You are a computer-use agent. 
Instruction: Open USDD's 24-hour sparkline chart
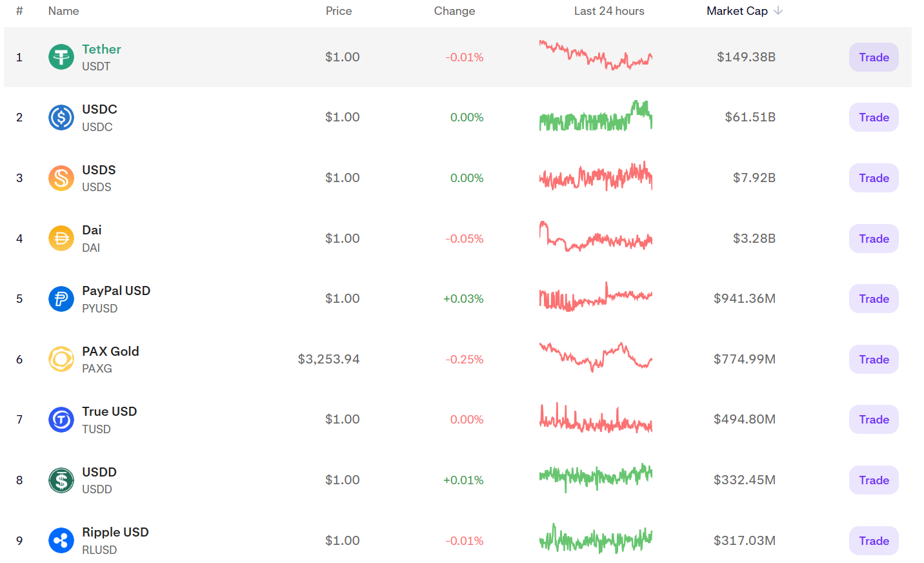click(x=596, y=478)
